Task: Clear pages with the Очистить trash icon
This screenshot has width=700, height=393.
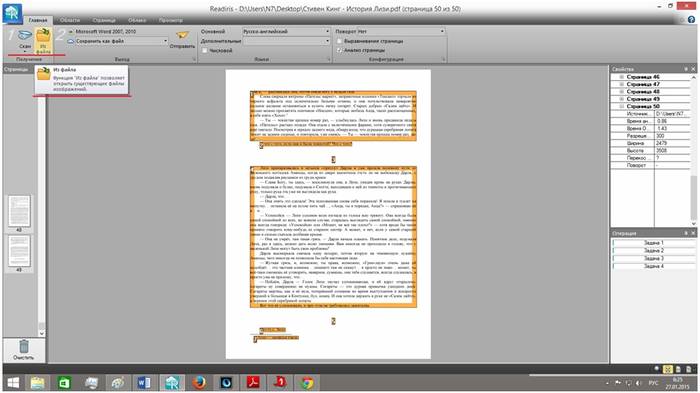Action: [24, 346]
